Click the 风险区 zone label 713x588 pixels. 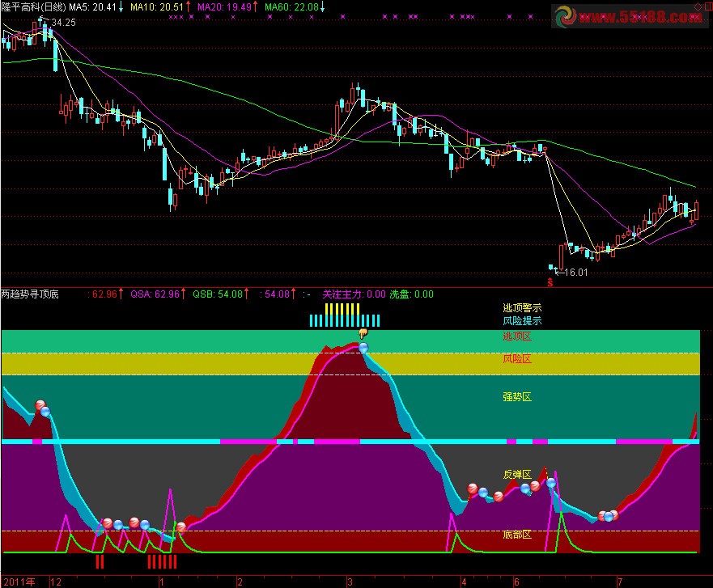[517, 359]
